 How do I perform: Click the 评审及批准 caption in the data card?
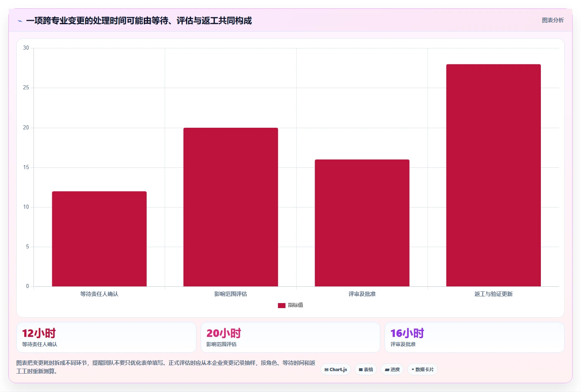403,344
